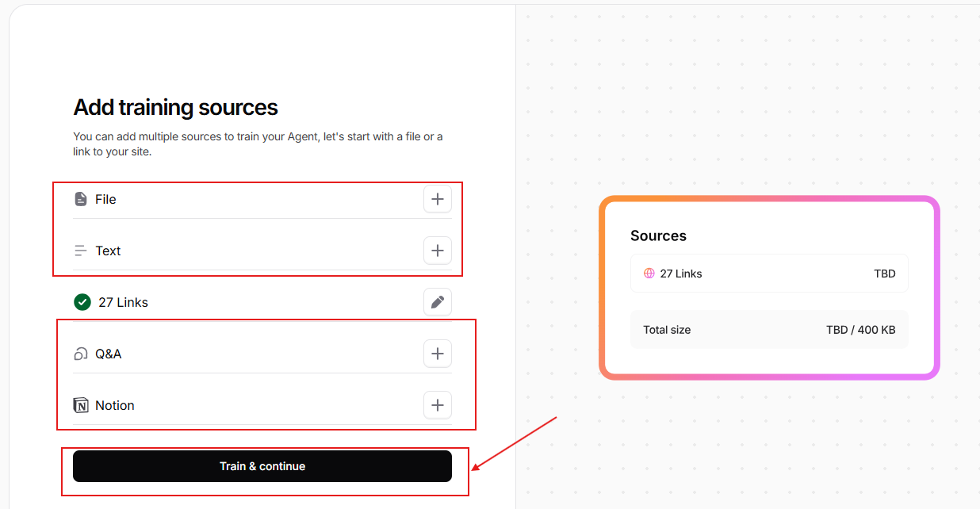Click the Text lines icon
This screenshot has width=980, height=509.
pos(81,251)
